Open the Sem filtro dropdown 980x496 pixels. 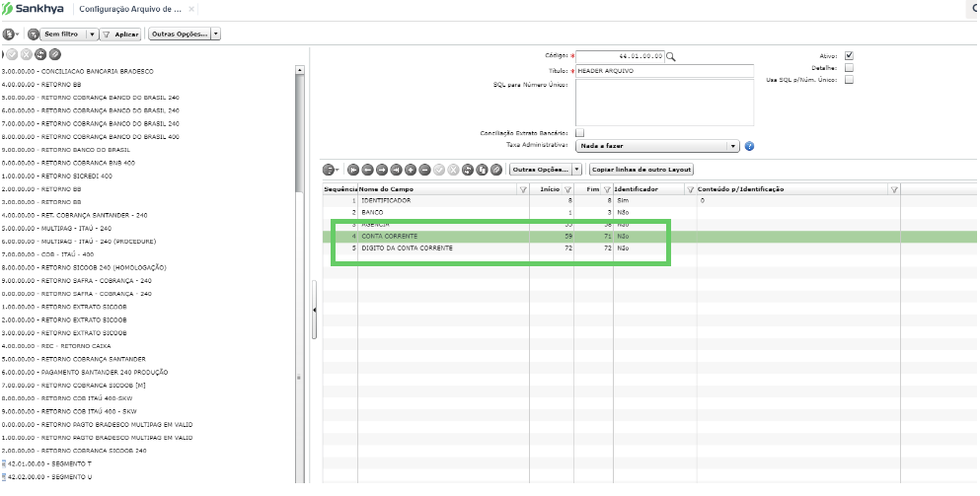pyautogui.click(x=92, y=35)
